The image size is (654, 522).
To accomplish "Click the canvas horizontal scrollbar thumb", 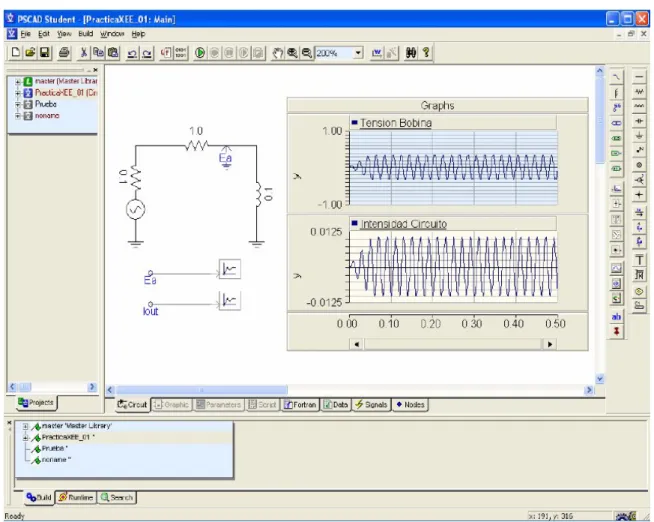I will tap(201, 390).
